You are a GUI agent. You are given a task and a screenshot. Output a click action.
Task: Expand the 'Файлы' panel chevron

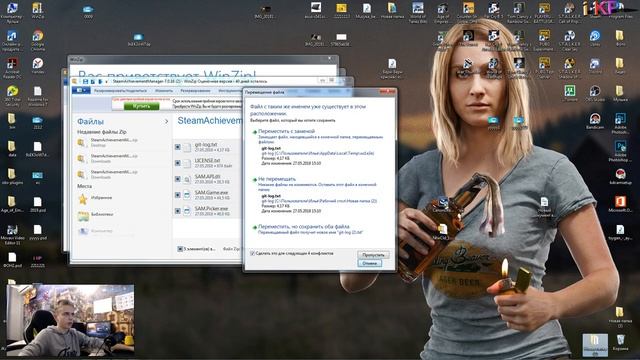click(166, 122)
